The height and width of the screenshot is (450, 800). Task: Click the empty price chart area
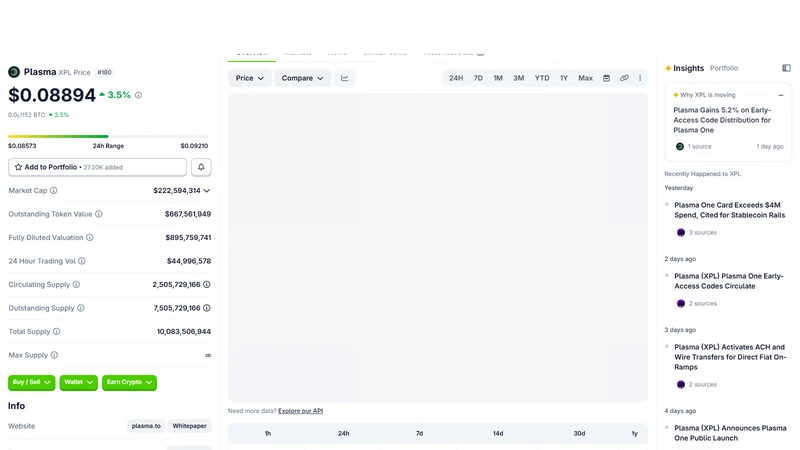click(438, 247)
